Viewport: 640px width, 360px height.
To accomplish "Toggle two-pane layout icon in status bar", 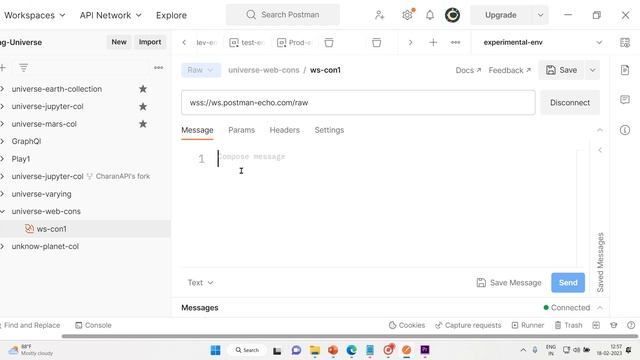I will pos(596,325).
